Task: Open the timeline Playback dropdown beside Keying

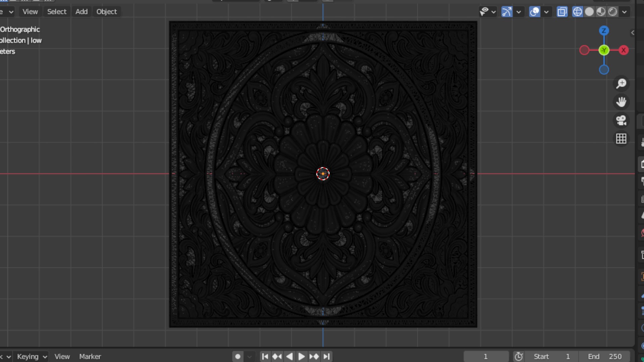Action: 6,357
